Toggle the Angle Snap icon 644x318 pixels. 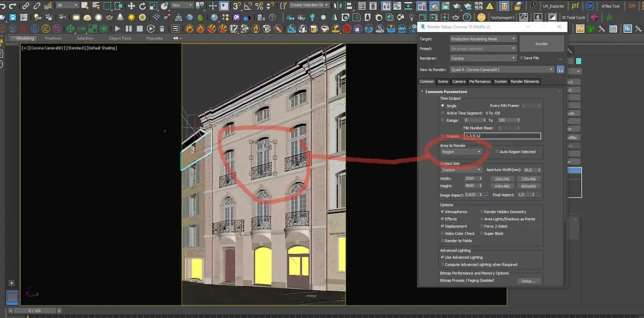(x=248, y=6)
